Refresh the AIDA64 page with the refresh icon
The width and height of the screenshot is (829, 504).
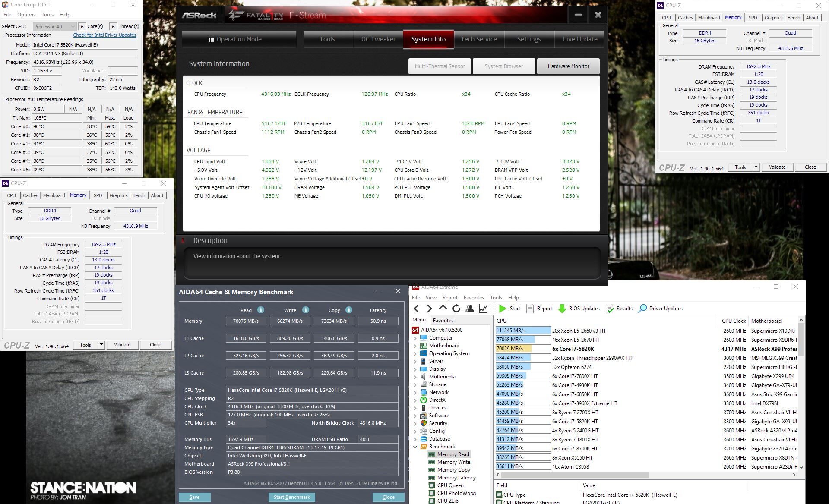click(x=456, y=309)
